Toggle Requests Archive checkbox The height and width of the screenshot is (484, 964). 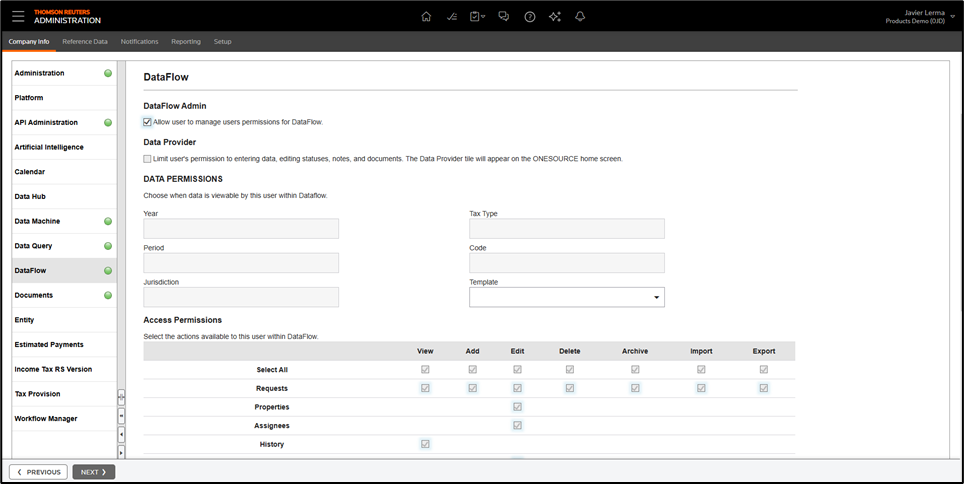point(635,388)
